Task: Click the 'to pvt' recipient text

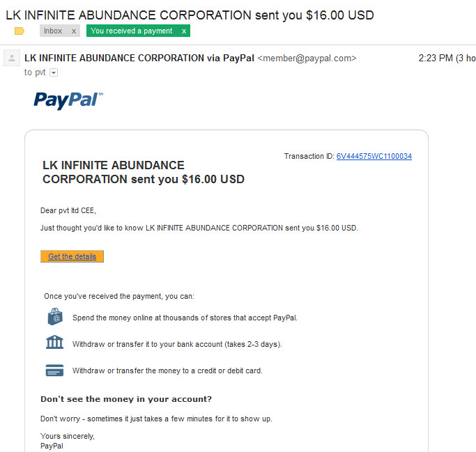Action: point(35,72)
